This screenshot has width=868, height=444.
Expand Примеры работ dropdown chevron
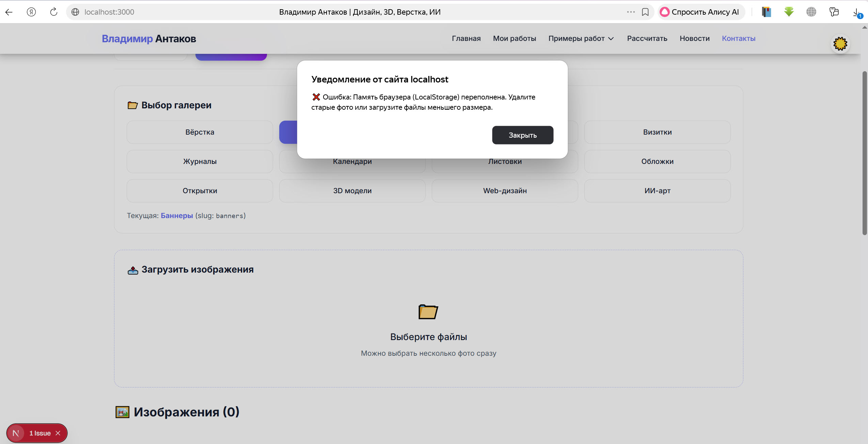click(611, 39)
